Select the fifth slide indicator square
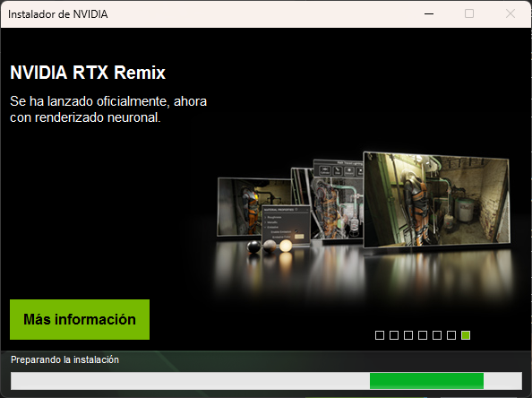 click(x=437, y=335)
